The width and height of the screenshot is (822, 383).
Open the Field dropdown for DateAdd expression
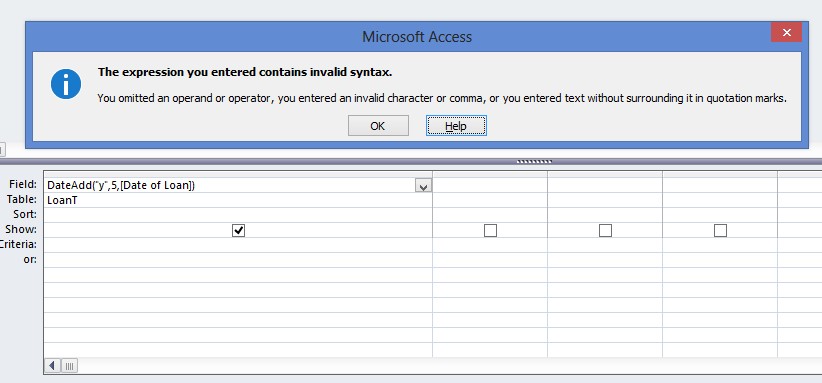coord(423,185)
